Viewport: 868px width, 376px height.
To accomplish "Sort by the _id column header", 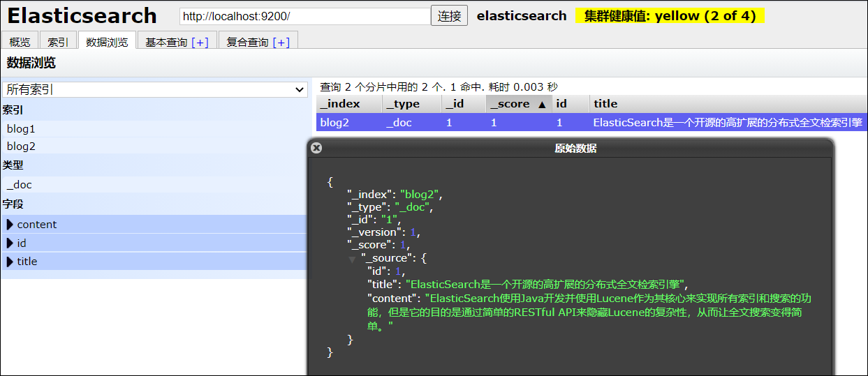I will [x=464, y=104].
